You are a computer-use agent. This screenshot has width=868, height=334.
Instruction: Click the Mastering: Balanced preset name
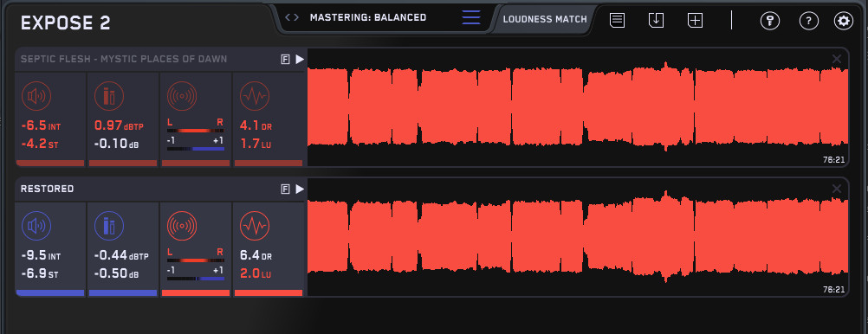point(368,17)
